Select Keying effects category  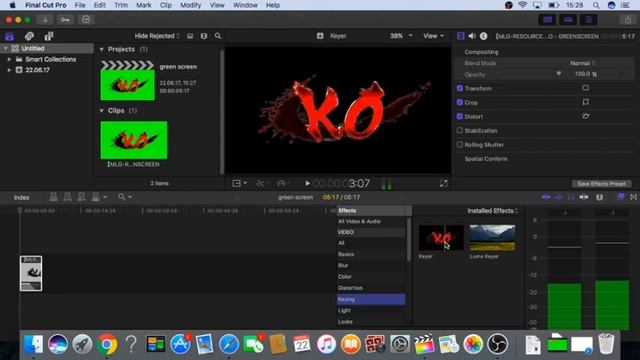coord(371,299)
